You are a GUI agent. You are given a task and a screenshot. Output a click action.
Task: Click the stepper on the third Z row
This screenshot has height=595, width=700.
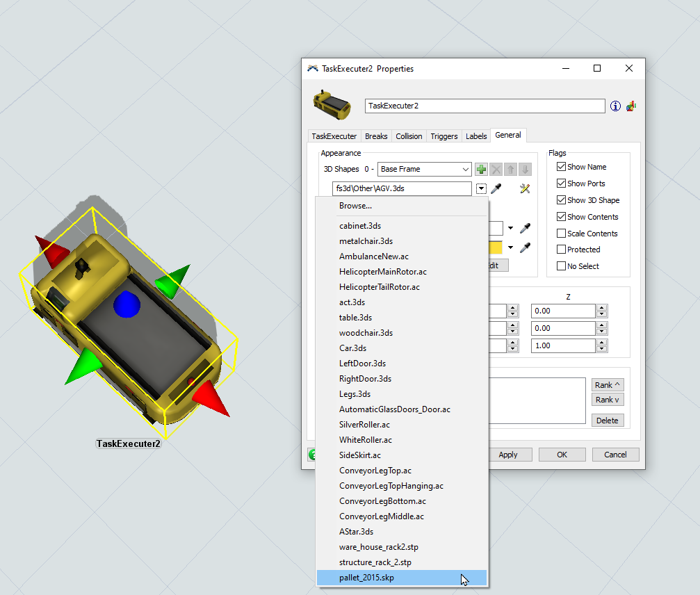click(x=602, y=346)
